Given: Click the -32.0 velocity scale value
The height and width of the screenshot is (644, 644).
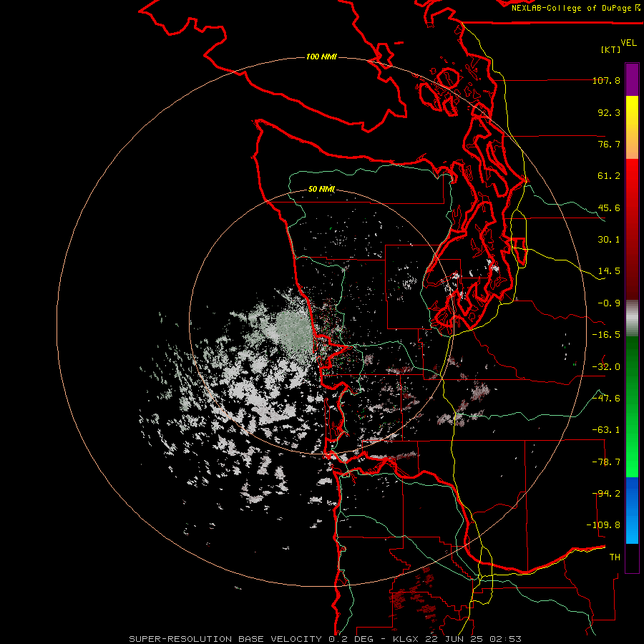Looking at the screenshot, I should pos(606,367).
